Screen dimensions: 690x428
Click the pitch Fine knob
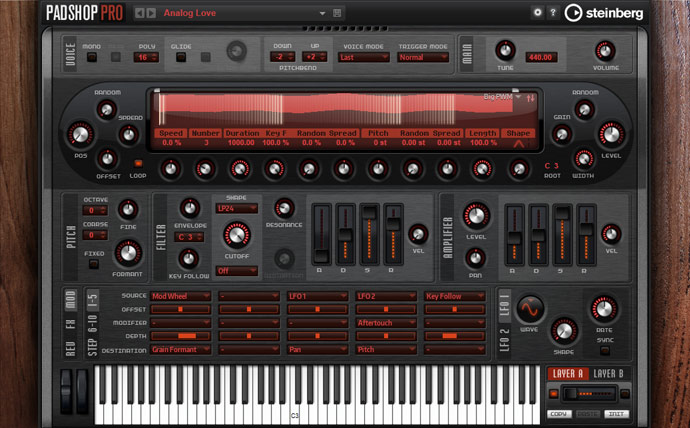(128, 209)
